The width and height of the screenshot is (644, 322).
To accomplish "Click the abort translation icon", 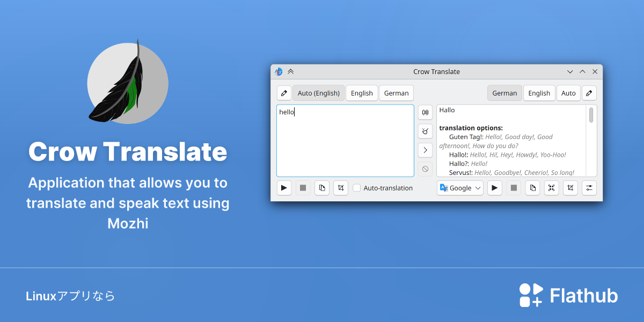I will pos(425,169).
